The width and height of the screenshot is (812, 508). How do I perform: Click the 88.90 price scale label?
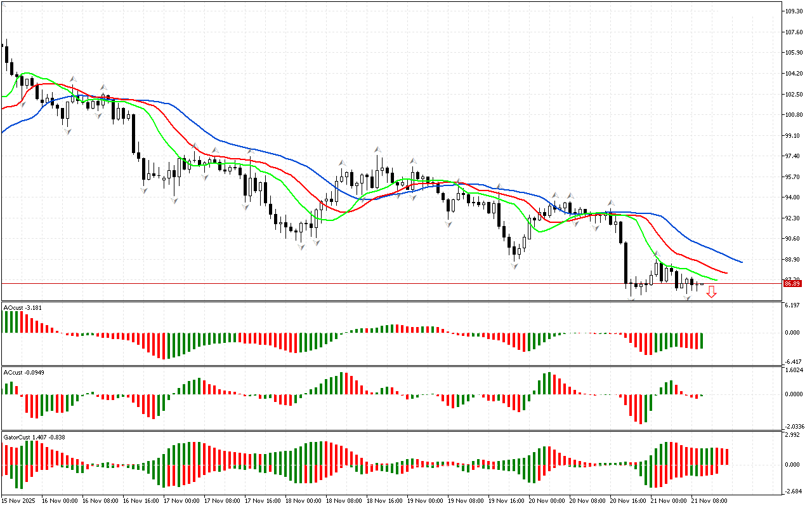pos(792,260)
